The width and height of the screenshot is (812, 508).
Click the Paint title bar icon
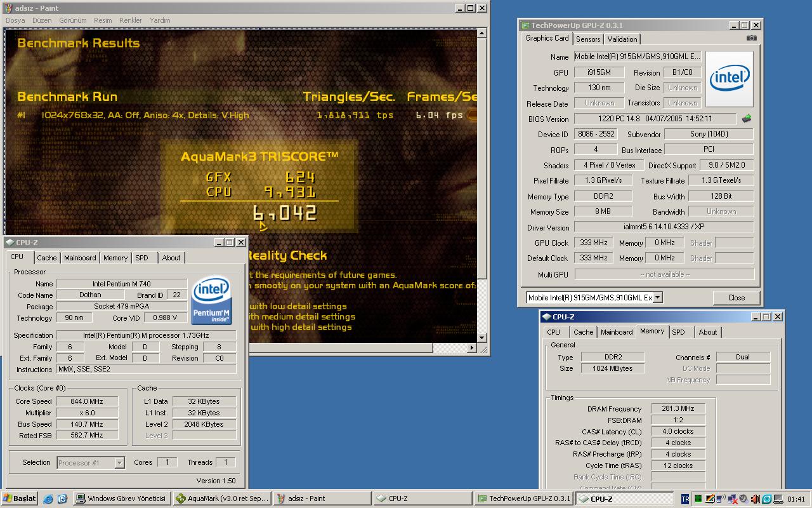click(x=8, y=9)
